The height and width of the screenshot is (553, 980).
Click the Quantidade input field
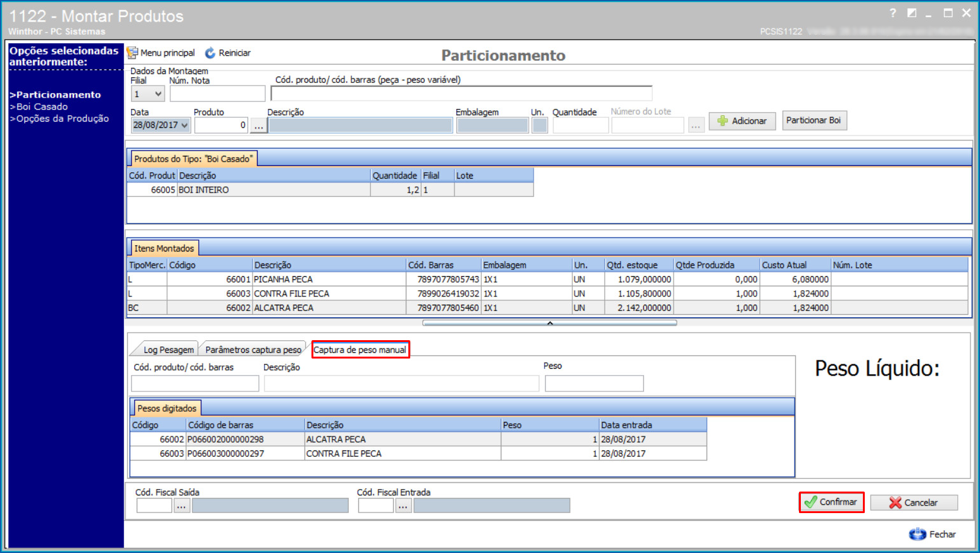click(x=581, y=125)
